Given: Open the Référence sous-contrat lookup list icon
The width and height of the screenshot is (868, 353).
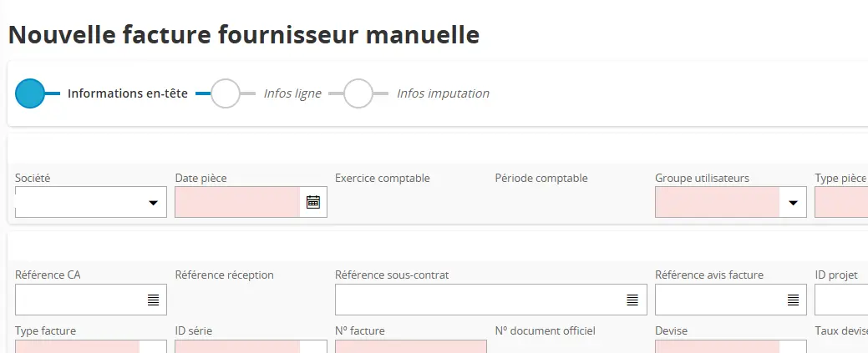Looking at the screenshot, I should (x=633, y=300).
